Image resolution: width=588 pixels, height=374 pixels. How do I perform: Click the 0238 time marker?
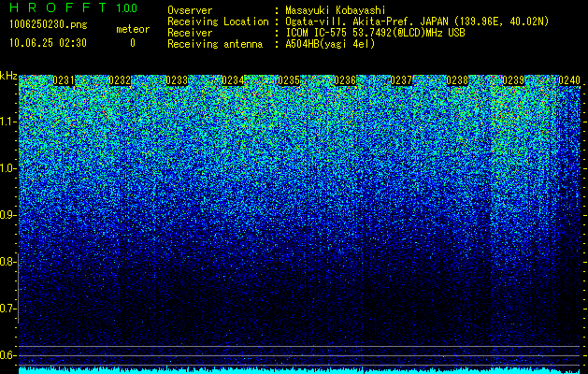tap(457, 80)
